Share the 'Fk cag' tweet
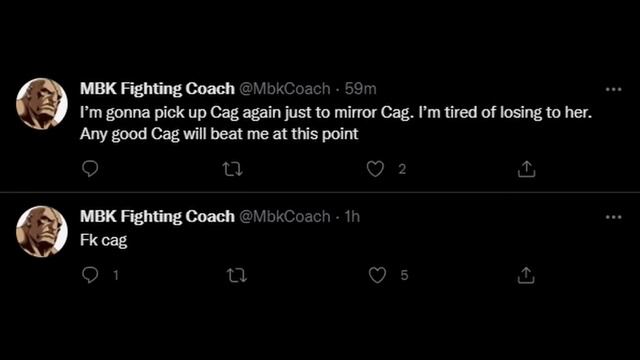Screen dimensions: 640x360 tap(526, 275)
